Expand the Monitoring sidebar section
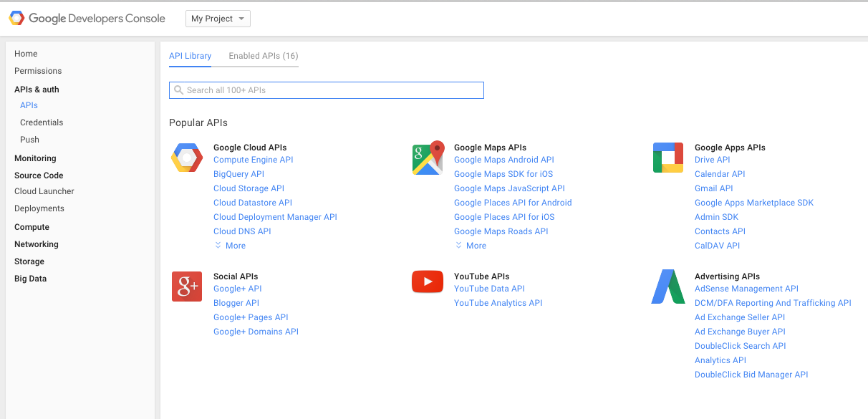The height and width of the screenshot is (419, 868). point(35,158)
